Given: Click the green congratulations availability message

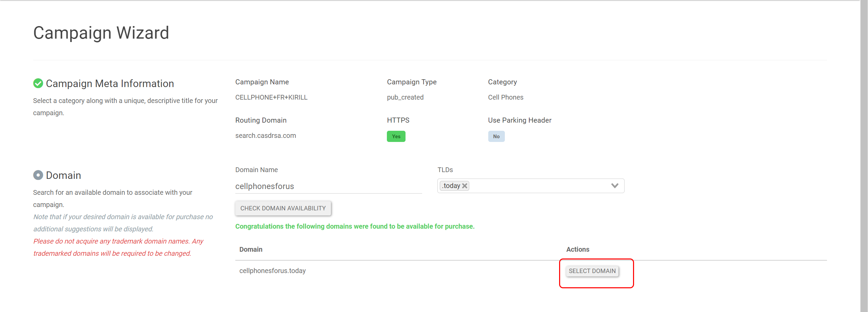Looking at the screenshot, I should [x=355, y=227].
